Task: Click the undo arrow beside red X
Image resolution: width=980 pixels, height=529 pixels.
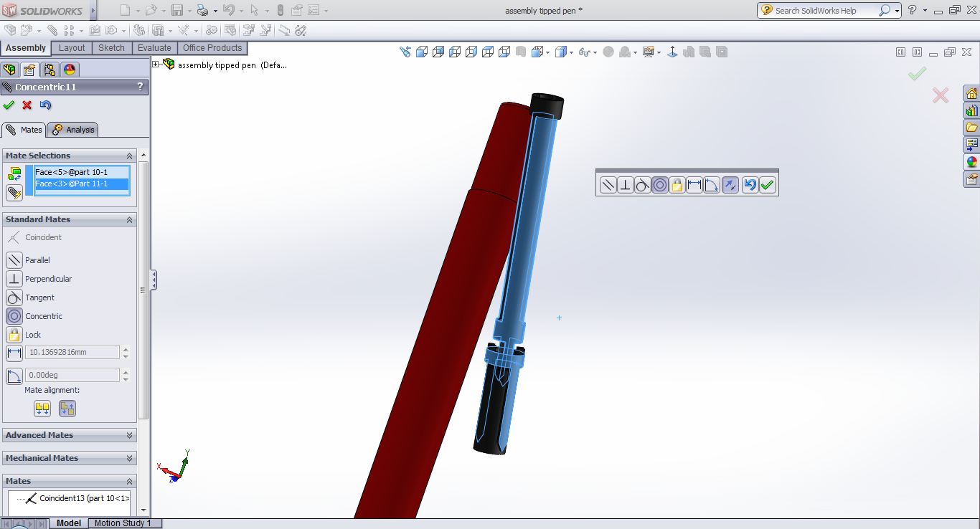Action: (x=46, y=105)
